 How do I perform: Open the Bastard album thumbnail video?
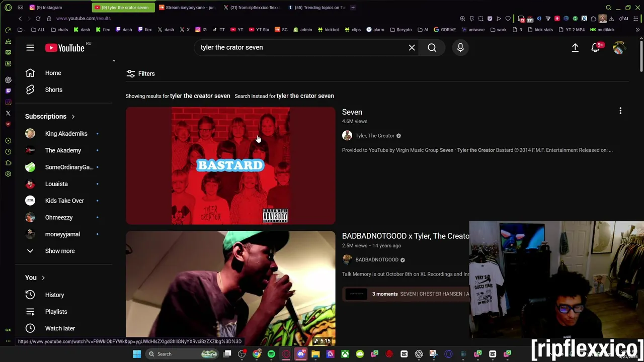pos(230,165)
